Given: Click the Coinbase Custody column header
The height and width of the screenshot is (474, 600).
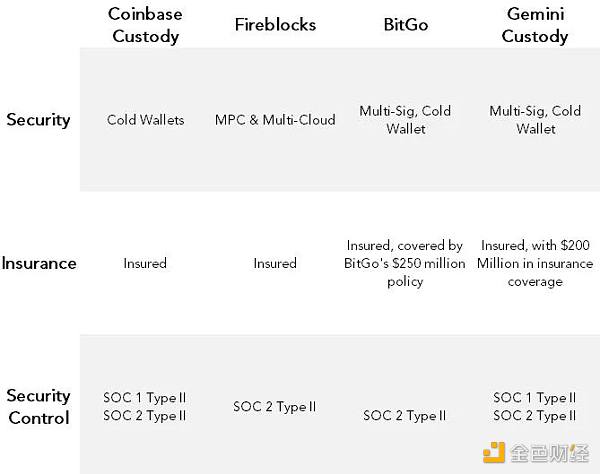Looking at the screenshot, I should (x=144, y=24).
